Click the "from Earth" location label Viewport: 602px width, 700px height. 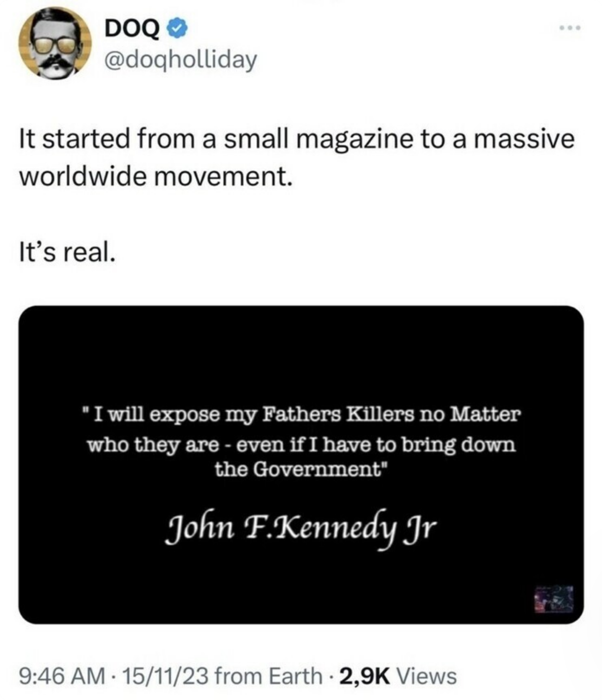tap(268, 676)
